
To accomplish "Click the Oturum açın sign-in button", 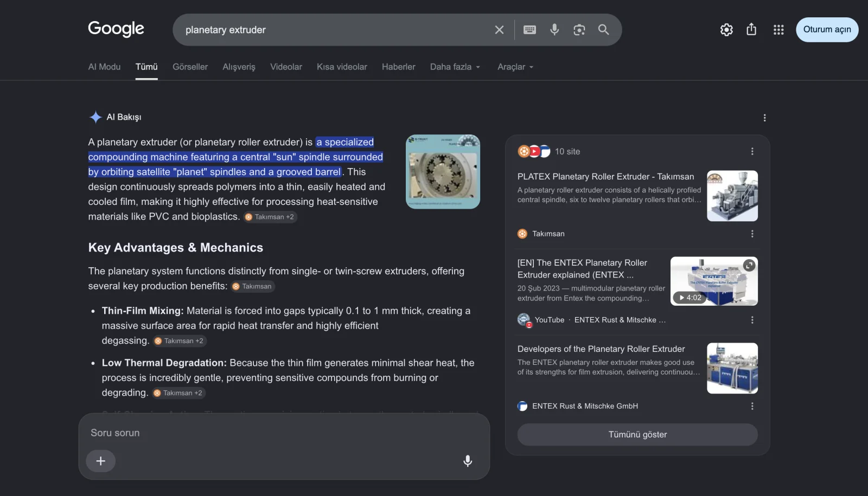I will pyautogui.click(x=827, y=30).
